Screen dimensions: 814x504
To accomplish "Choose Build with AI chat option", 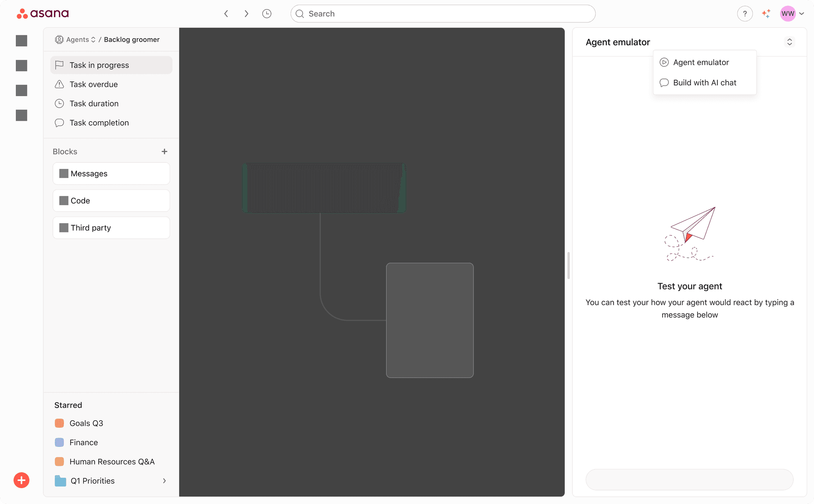I will (x=704, y=83).
